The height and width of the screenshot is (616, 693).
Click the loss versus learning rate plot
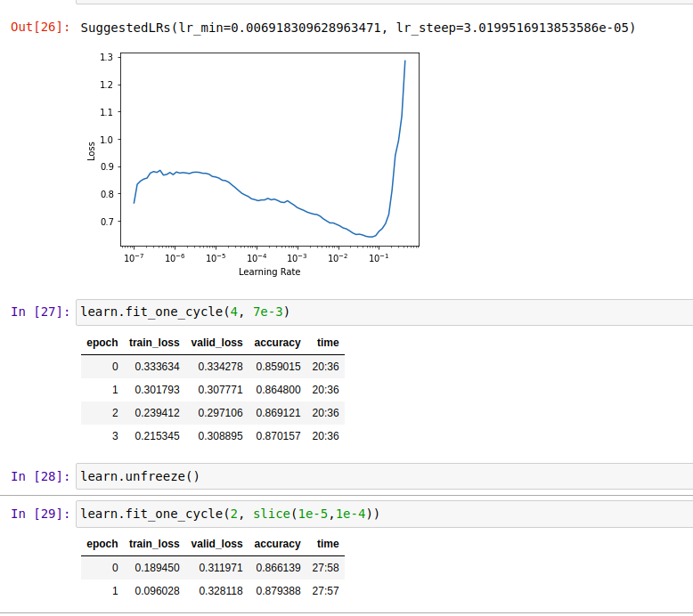point(269,150)
